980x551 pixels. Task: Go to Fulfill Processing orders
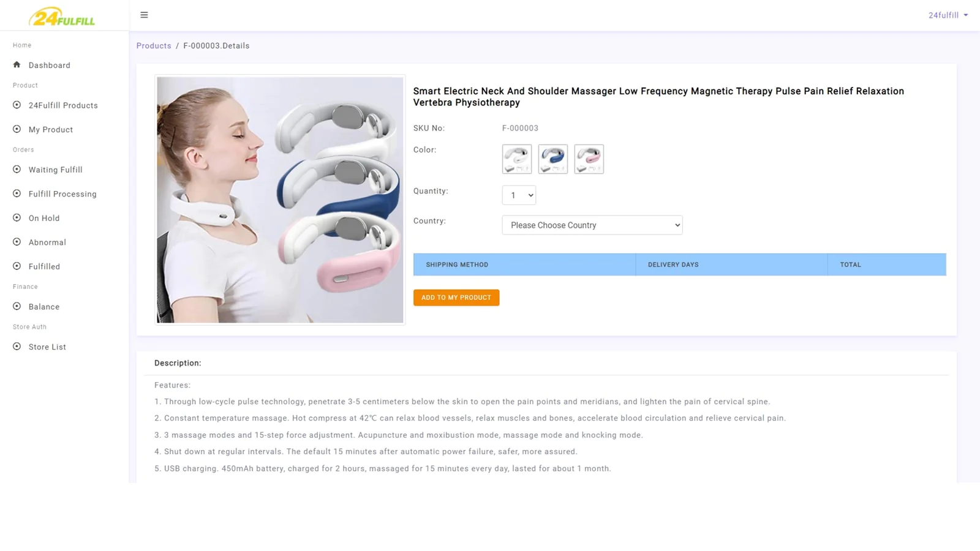[x=62, y=194]
